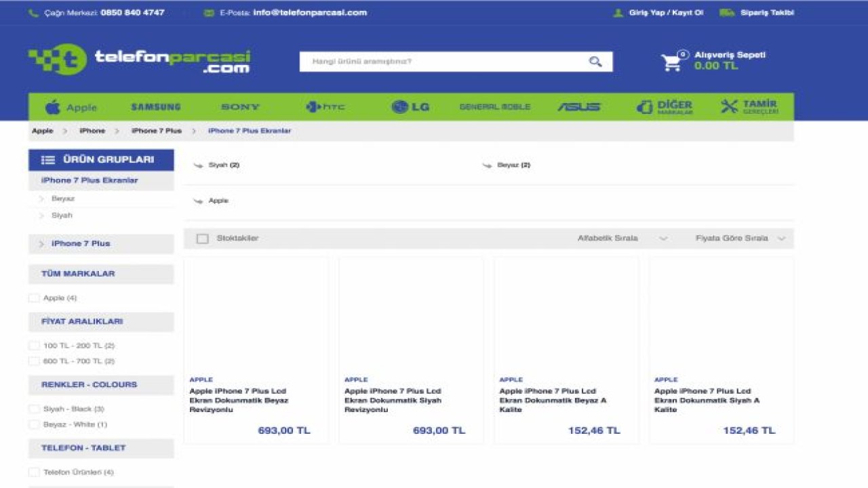Enable the Stoktakiler checkbox
This screenshot has width=868, height=488.
click(x=202, y=239)
